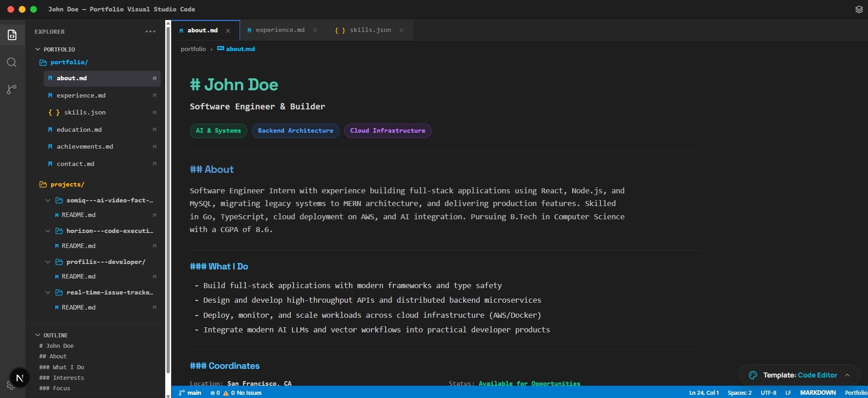Image resolution: width=868 pixels, height=398 pixels.
Task: Click the Backend Architecture tag
Action: click(x=295, y=131)
